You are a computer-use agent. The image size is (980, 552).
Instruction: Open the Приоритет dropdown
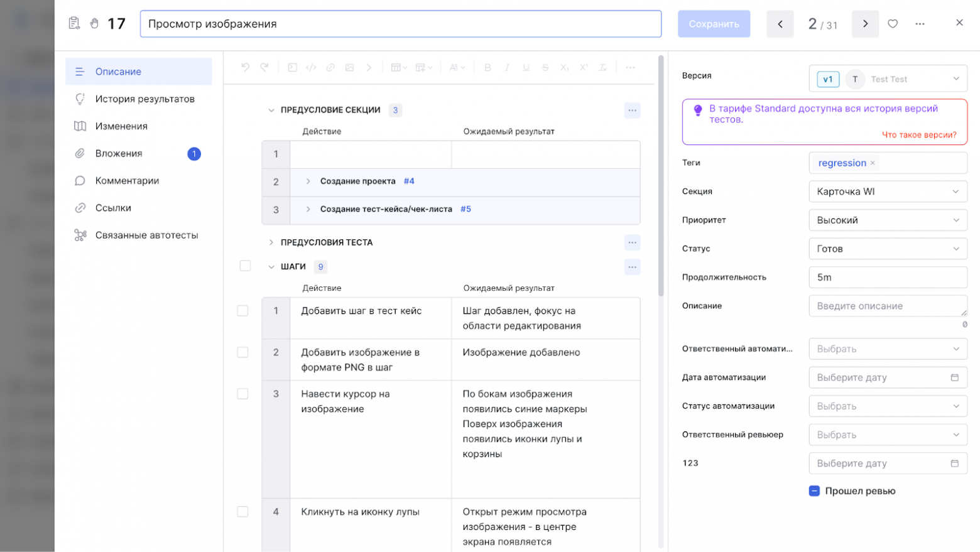887,220
